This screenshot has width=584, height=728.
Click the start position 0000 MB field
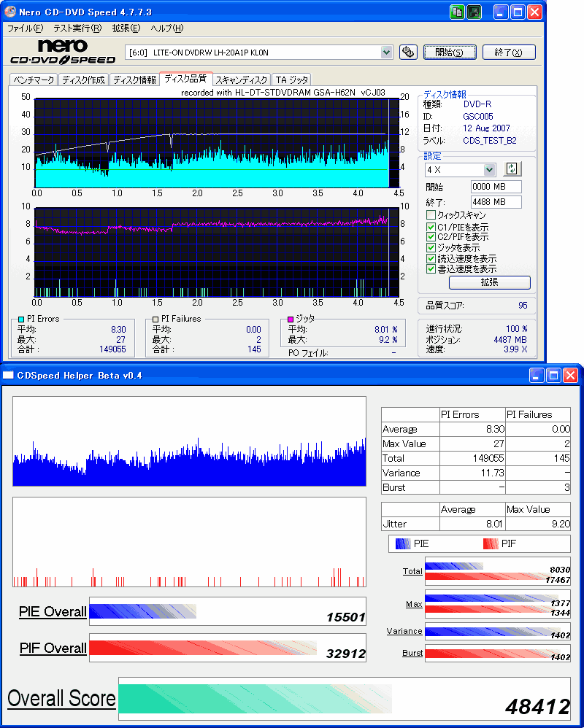click(x=496, y=187)
